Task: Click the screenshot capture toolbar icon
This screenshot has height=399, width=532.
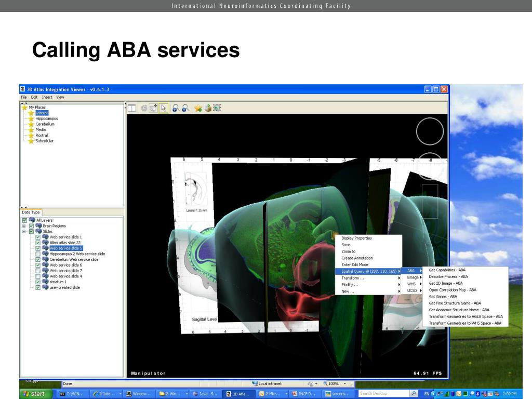Action: (217, 108)
